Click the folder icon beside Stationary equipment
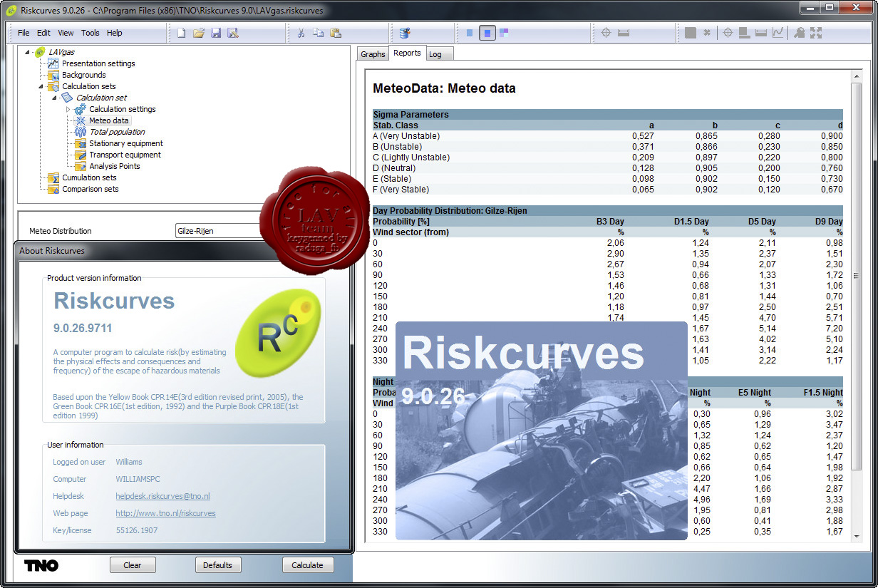The height and width of the screenshot is (588, 878). [80, 143]
